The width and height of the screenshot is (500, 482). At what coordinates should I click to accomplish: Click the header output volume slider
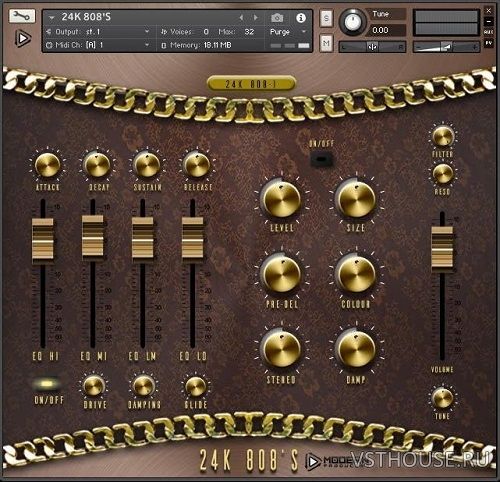click(446, 47)
